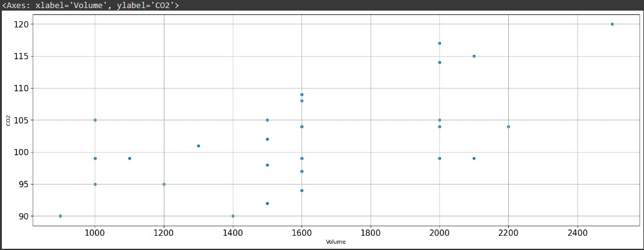Click the point at Volume 1100, CO2 99

point(130,158)
